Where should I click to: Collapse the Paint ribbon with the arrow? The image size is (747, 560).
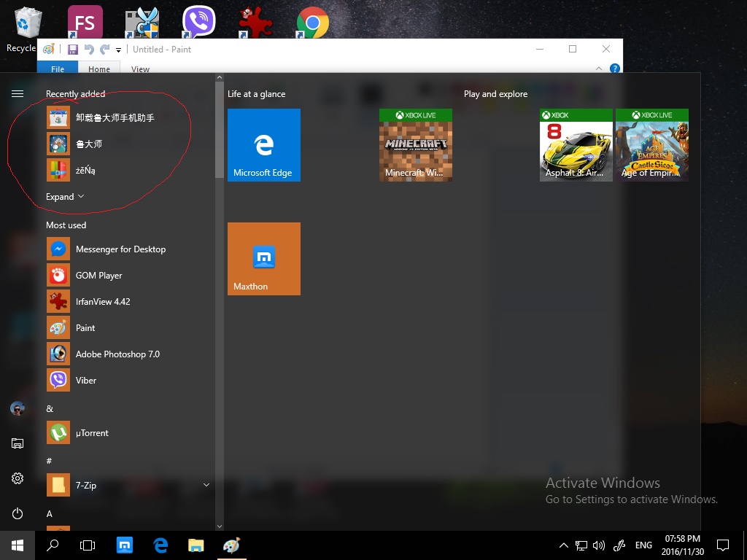(599, 69)
